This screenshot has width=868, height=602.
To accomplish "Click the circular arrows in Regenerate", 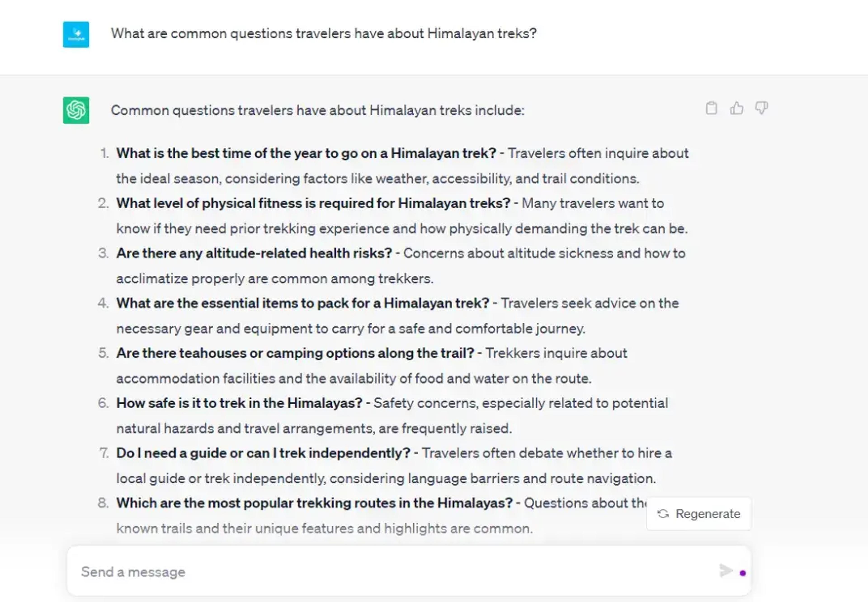I will (663, 514).
